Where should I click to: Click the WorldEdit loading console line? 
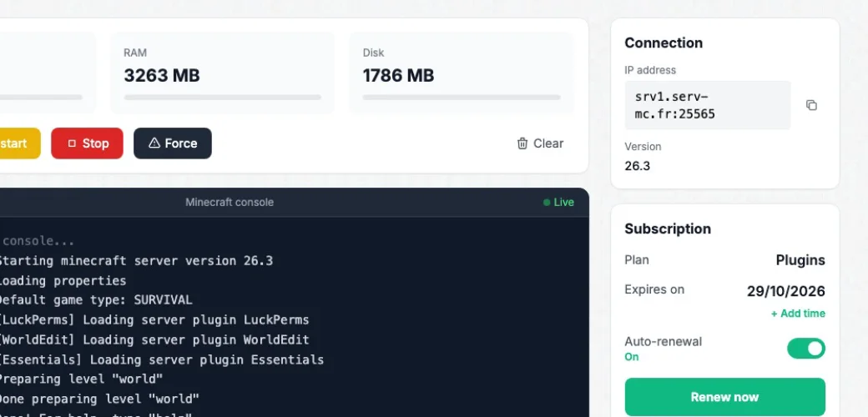154,339
